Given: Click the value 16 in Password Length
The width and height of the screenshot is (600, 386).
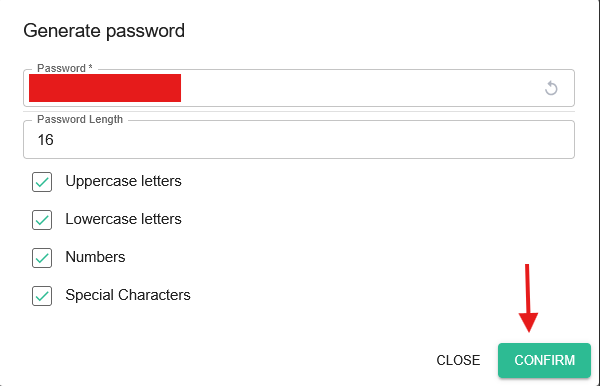Looking at the screenshot, I should pyautogui.click(x=45, y=140).
